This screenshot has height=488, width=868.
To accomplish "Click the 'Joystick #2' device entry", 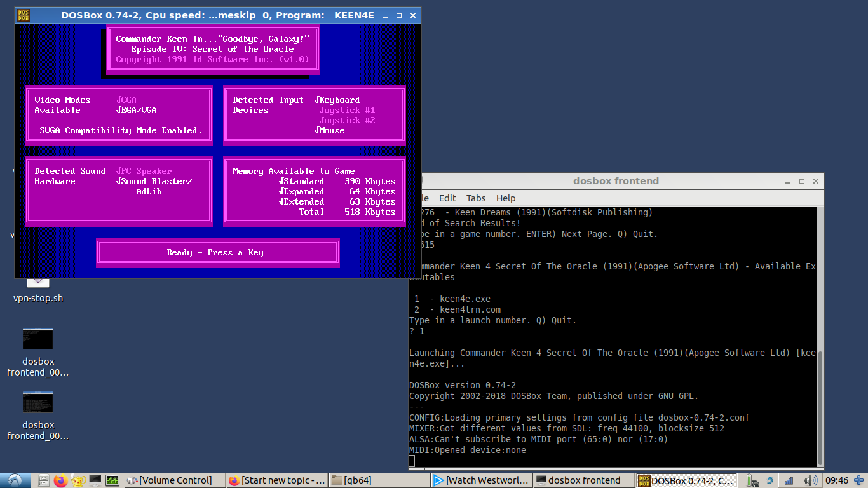I will [347, 120].
